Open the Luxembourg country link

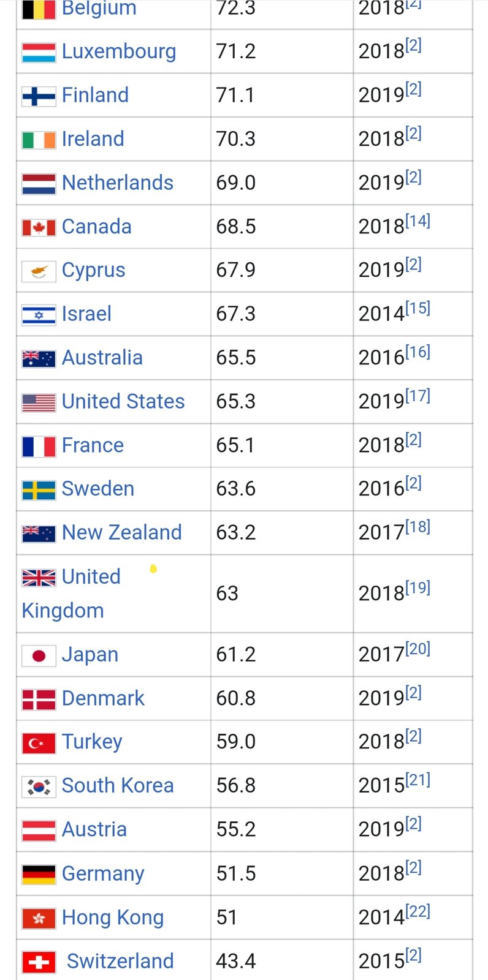click(x=119, y=51)
